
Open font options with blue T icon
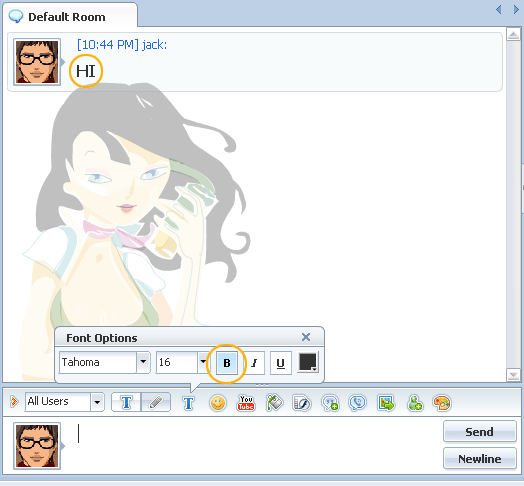click(188, 403)
